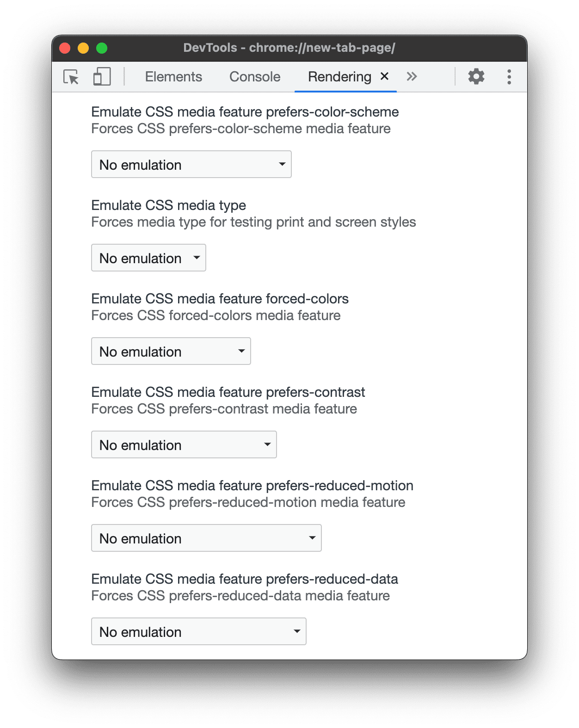Image resolution: width=579 pixels, height=728 pixels.
Task: Open the prefers-contrast emulation dropdown
Action: tap(184, 444)
